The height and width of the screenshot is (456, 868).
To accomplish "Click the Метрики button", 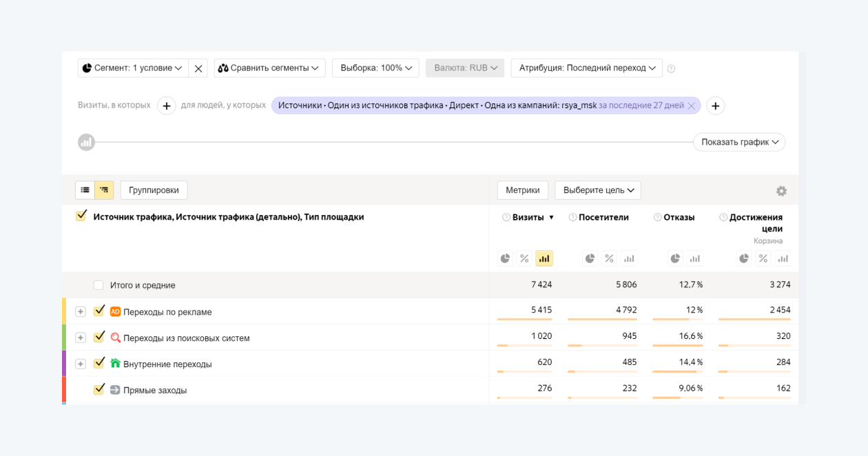I will tap(522, 190).
